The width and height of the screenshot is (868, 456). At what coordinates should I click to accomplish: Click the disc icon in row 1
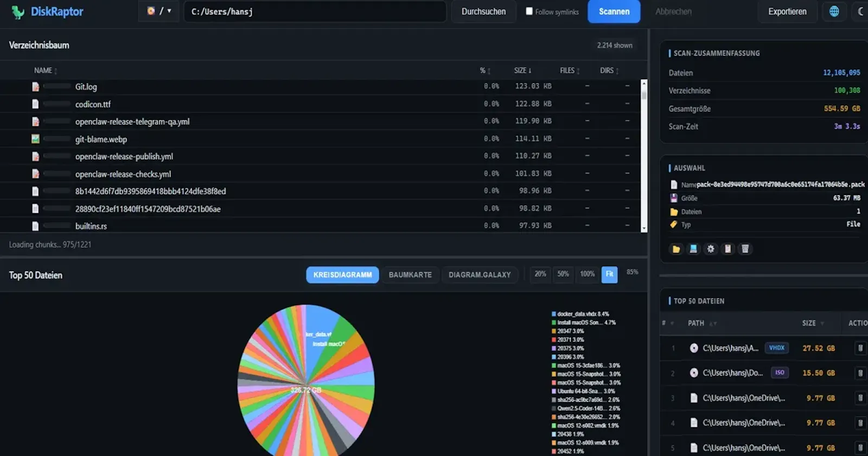[x=694, y=348]
